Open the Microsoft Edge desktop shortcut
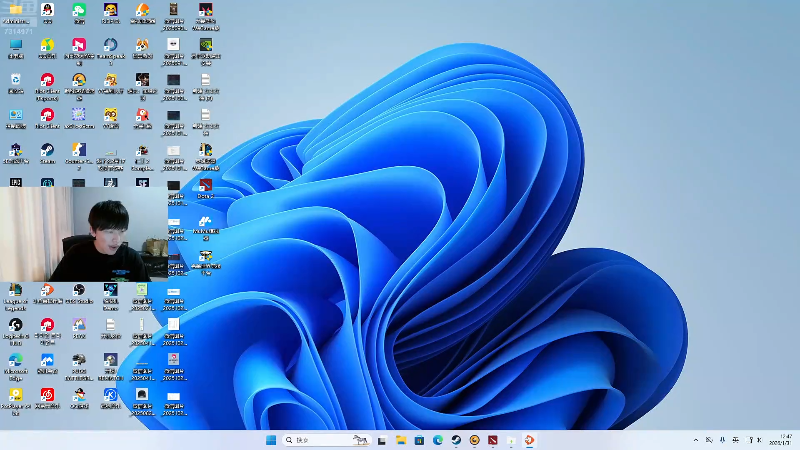Screen dimensions: 800x450 pos(16,360)
